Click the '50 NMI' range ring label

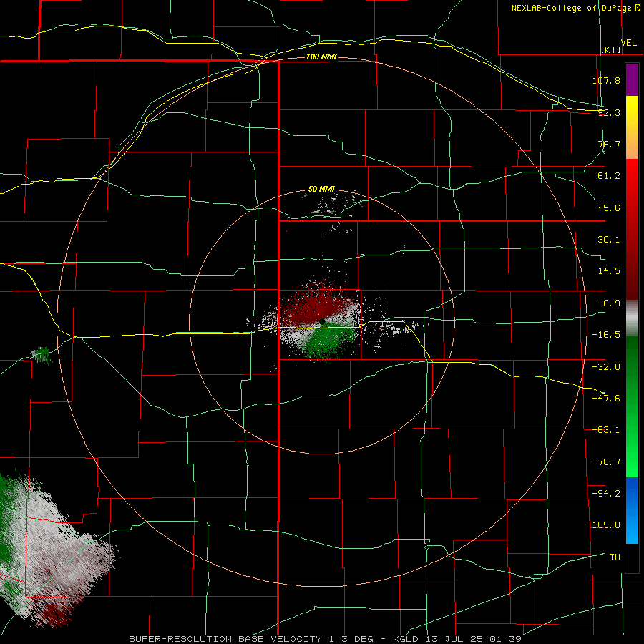point(321,190)
